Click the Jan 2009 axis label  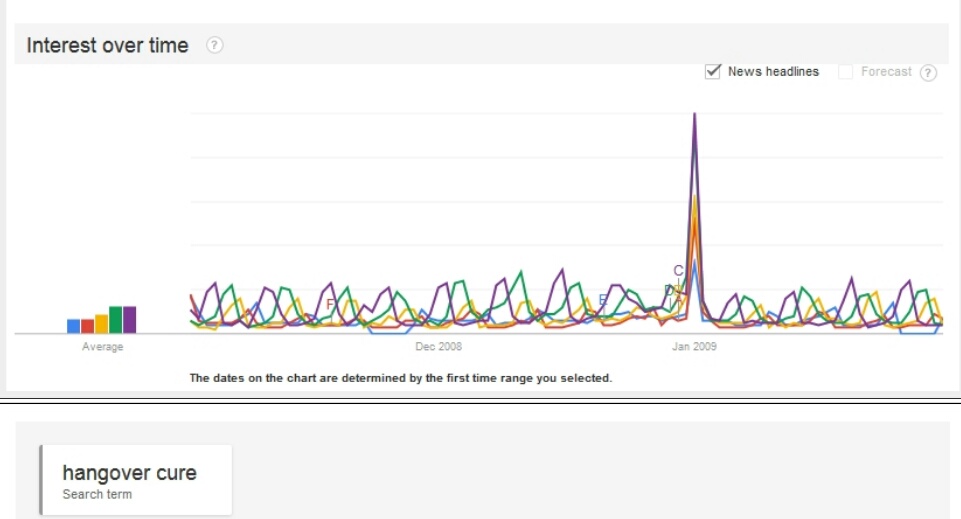pyautogui.click(x=694, y=347)
